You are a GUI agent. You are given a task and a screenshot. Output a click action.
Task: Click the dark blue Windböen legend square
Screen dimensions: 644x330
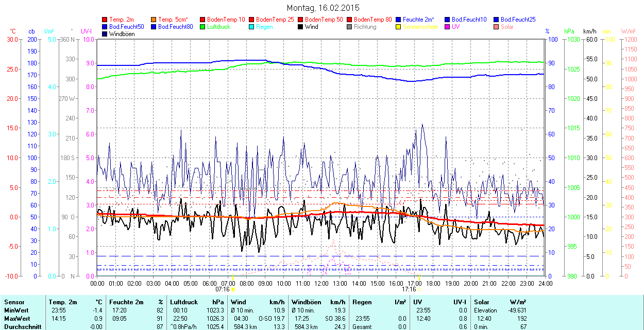(105, 34)
